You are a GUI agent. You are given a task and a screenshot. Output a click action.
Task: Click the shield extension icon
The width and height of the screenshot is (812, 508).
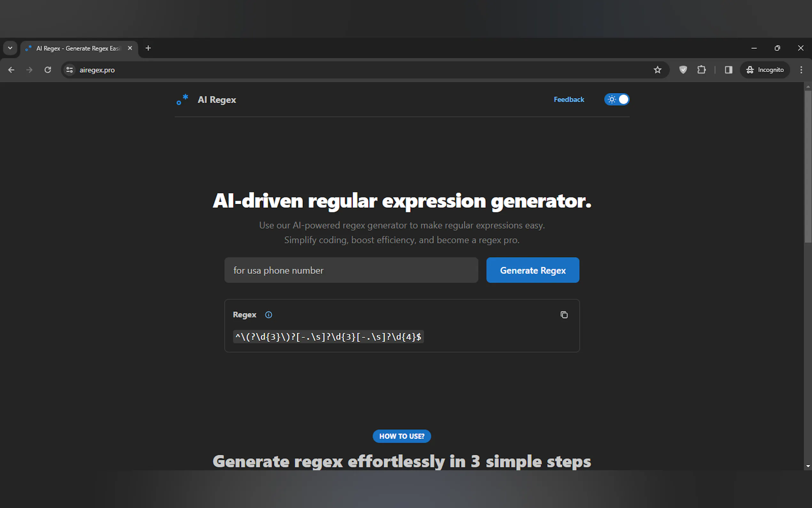coord(683,70)
